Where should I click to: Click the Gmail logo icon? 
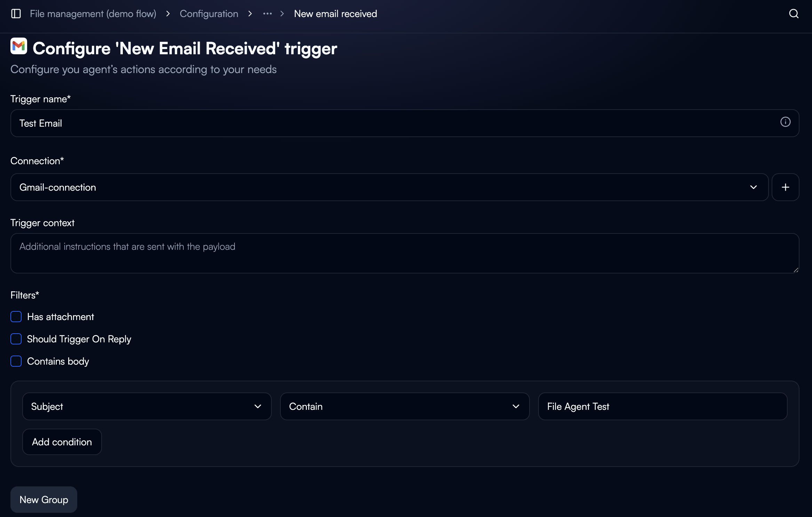19,46
